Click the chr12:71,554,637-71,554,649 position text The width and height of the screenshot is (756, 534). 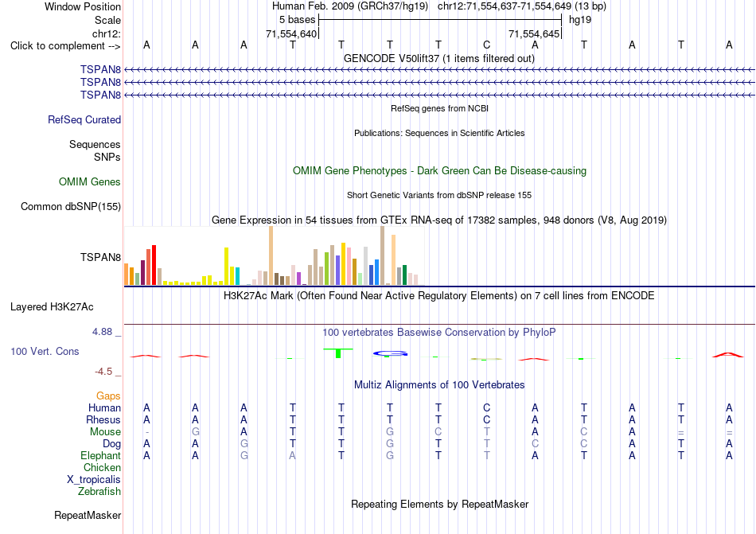click(522, 6)
